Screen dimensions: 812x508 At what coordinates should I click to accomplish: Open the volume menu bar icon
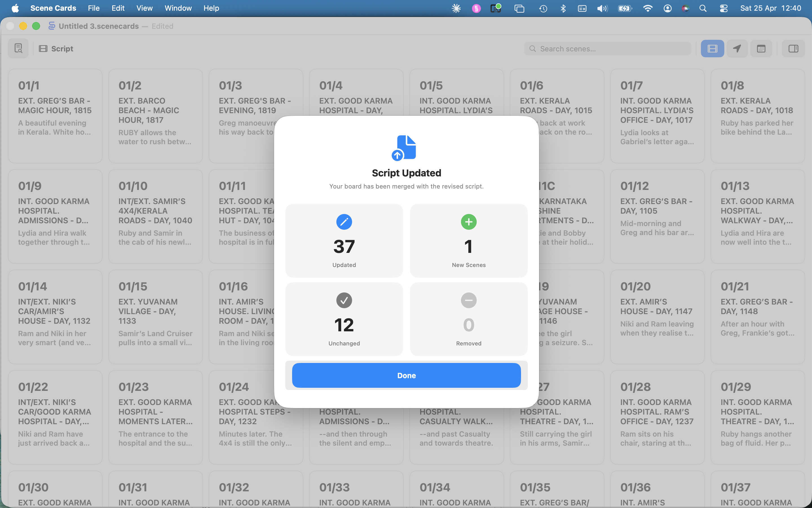(602, 8)
